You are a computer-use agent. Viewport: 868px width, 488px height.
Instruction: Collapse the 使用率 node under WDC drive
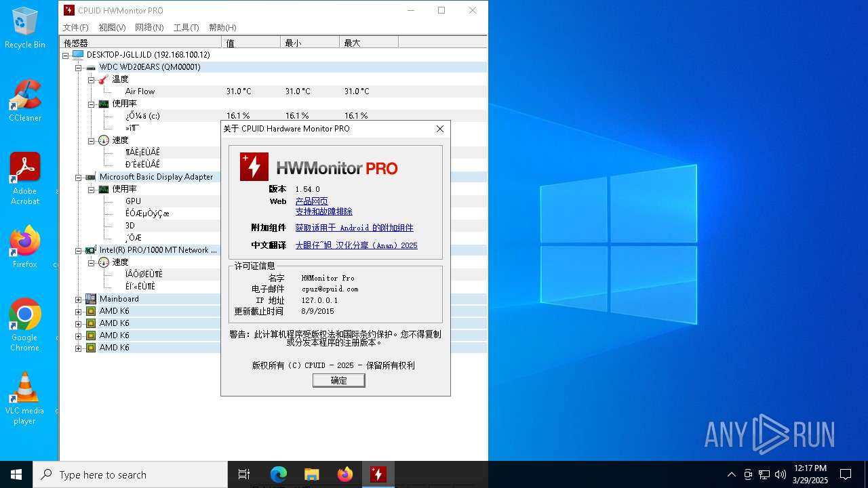91,104
